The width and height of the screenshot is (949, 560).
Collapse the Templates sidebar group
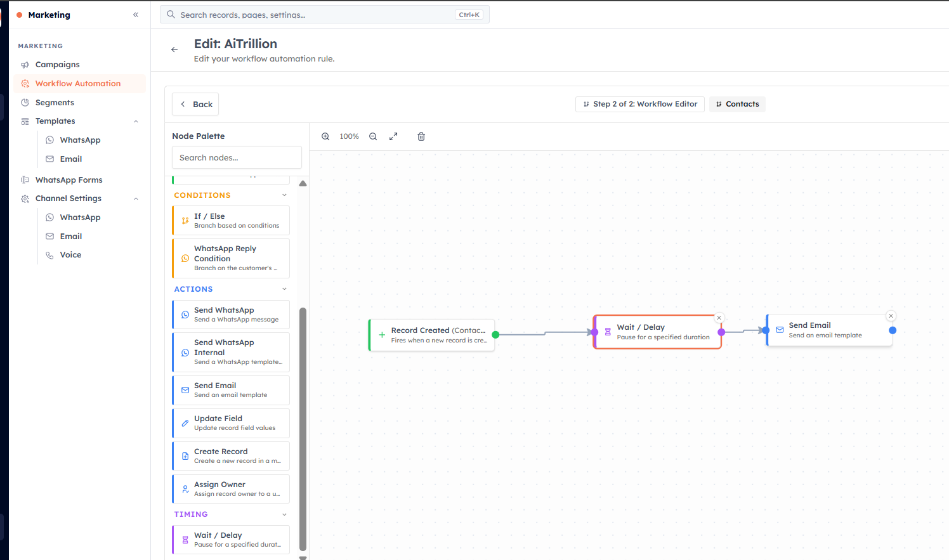point(136,121)
